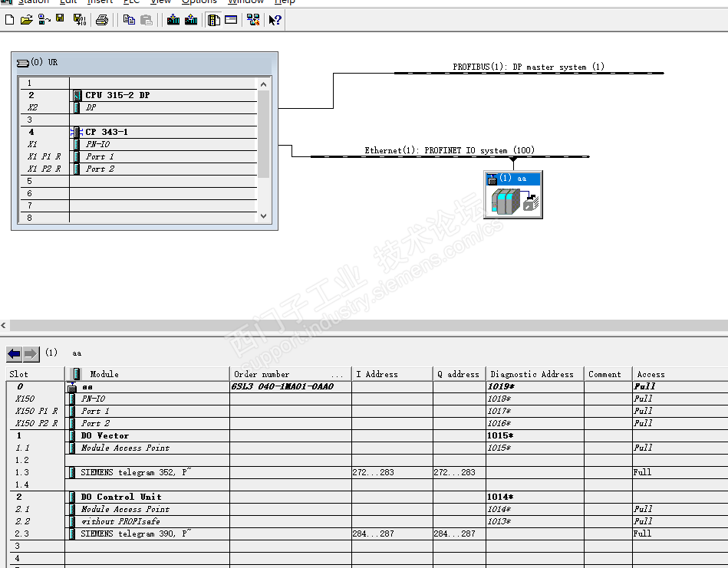The height and width of the screenshot is (568, 728).
Task: Open the Insert menu
Action: point(100,2)
